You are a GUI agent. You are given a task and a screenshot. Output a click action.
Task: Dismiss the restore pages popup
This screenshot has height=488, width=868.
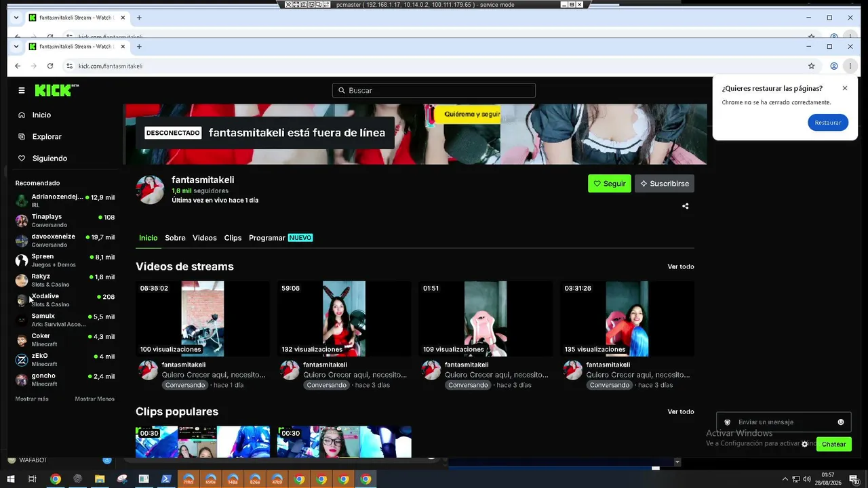(x=845, y=88)
